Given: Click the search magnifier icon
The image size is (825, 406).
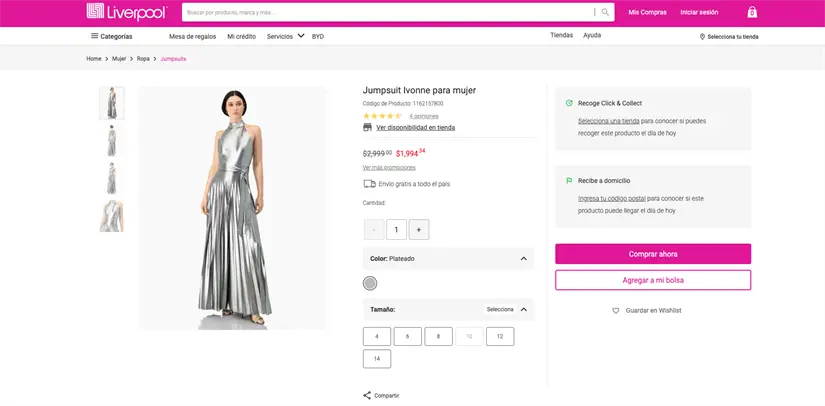Looking at the screenshot, I should tap(605, 12).
